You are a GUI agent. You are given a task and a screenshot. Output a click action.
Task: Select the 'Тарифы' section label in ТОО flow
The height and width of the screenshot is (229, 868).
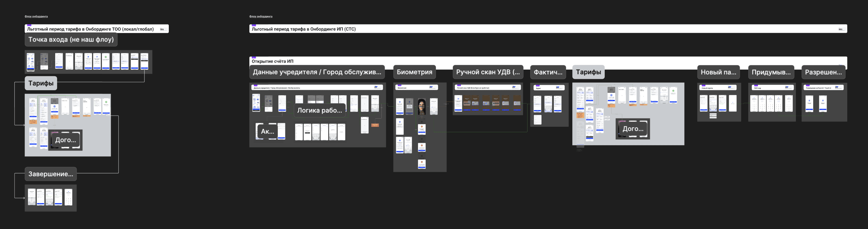[41, 83]
